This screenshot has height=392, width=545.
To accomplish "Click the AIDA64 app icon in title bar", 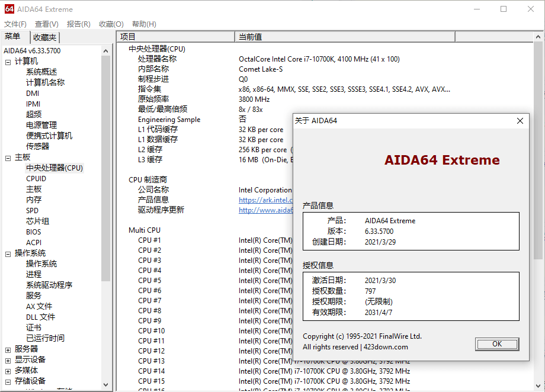I will (9, 9).
